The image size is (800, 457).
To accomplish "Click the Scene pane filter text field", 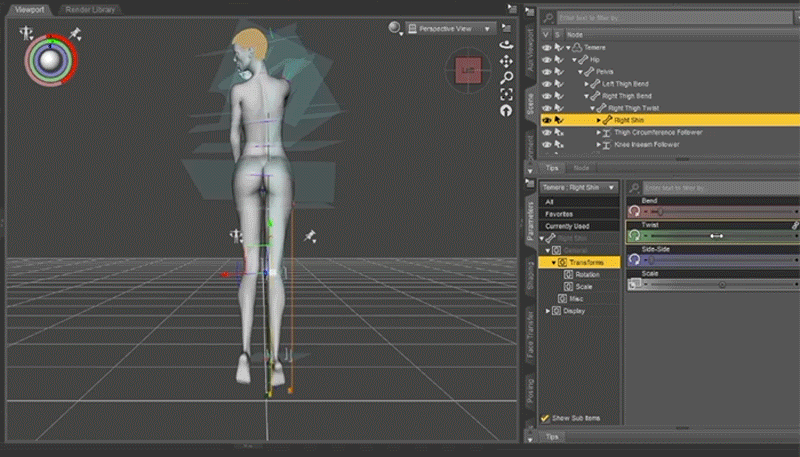I will pyautogui.click(x=675, y=18).
